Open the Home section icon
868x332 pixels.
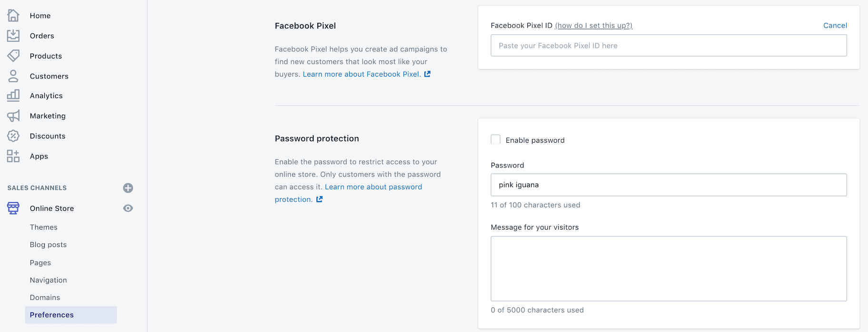tap(13, 15)
